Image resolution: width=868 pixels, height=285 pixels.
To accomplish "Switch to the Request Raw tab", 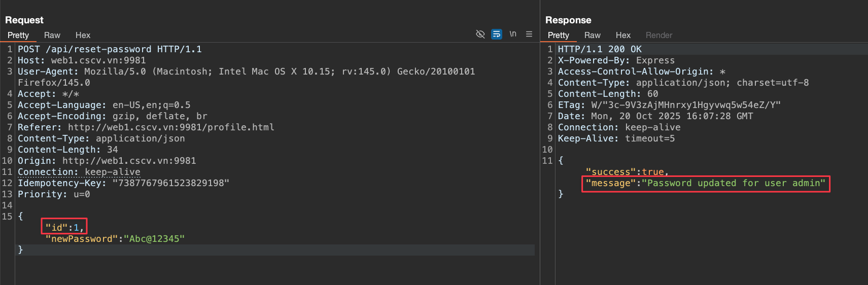I will (x=52, y=35).
